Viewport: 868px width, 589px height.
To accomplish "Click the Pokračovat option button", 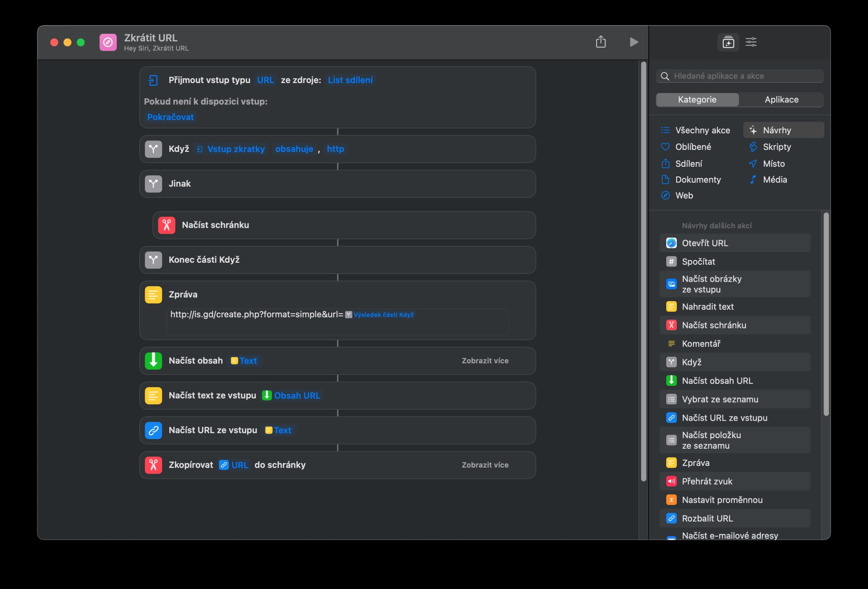I will coord(170,117).
